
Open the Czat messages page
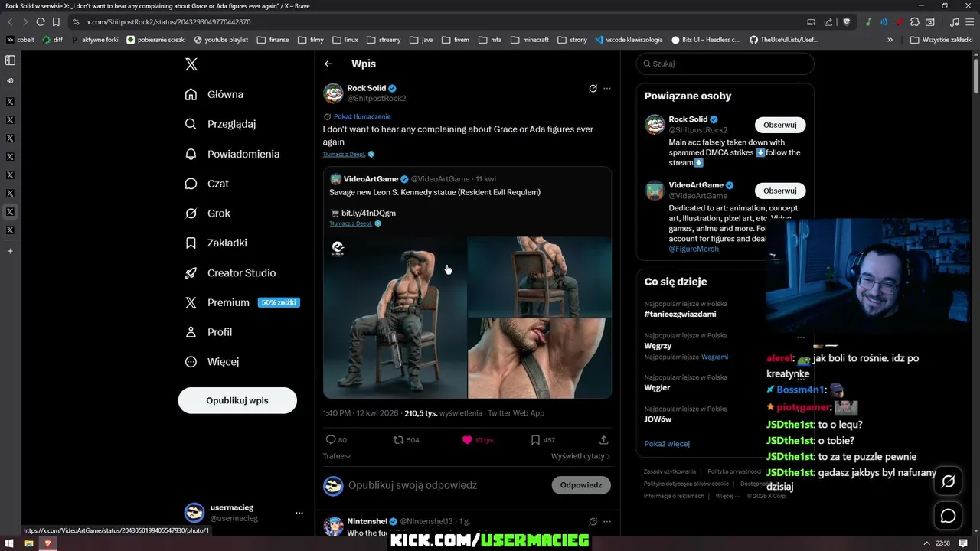click(x=207, y=184)
